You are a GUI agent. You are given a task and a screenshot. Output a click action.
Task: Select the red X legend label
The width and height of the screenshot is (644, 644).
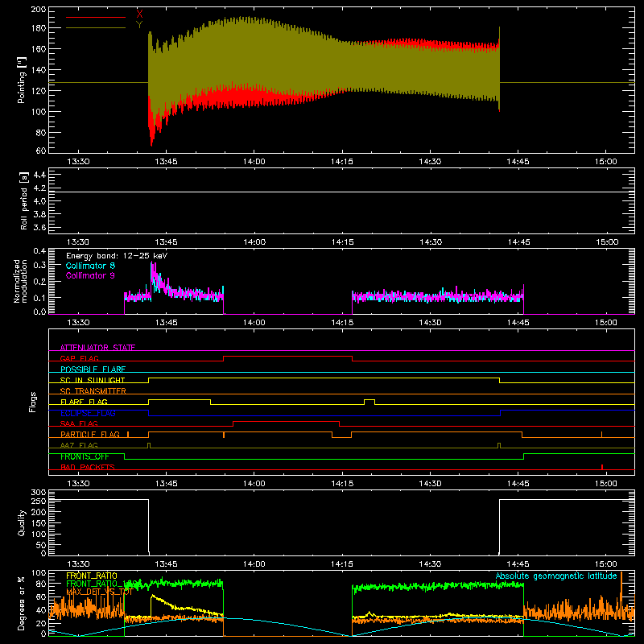pyautogui.click(x=139, y=14)
